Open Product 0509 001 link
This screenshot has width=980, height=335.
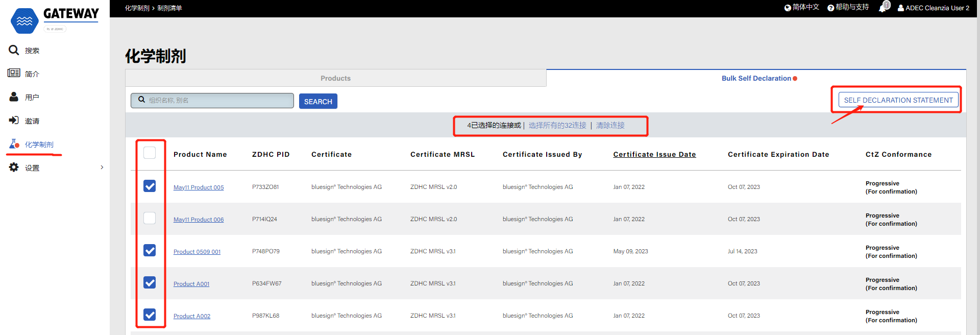(x=197, y=252)
